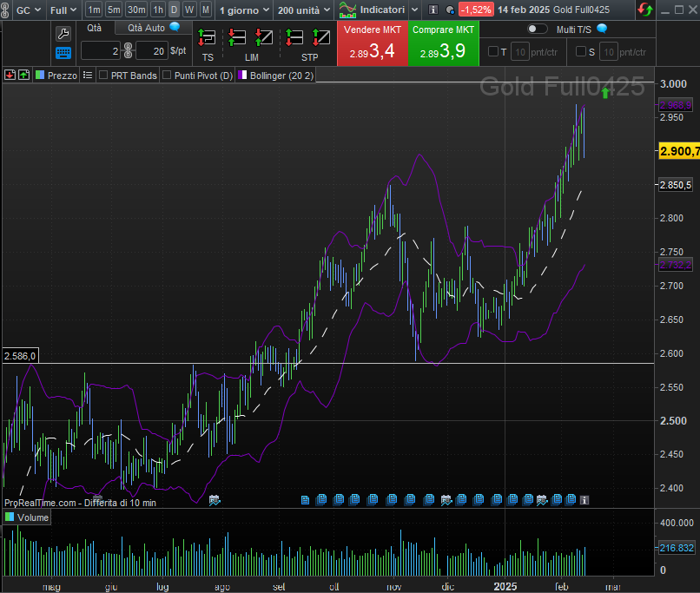Click the Qtà quantity input field
The image size is (700, 593).
coord(100,51)
